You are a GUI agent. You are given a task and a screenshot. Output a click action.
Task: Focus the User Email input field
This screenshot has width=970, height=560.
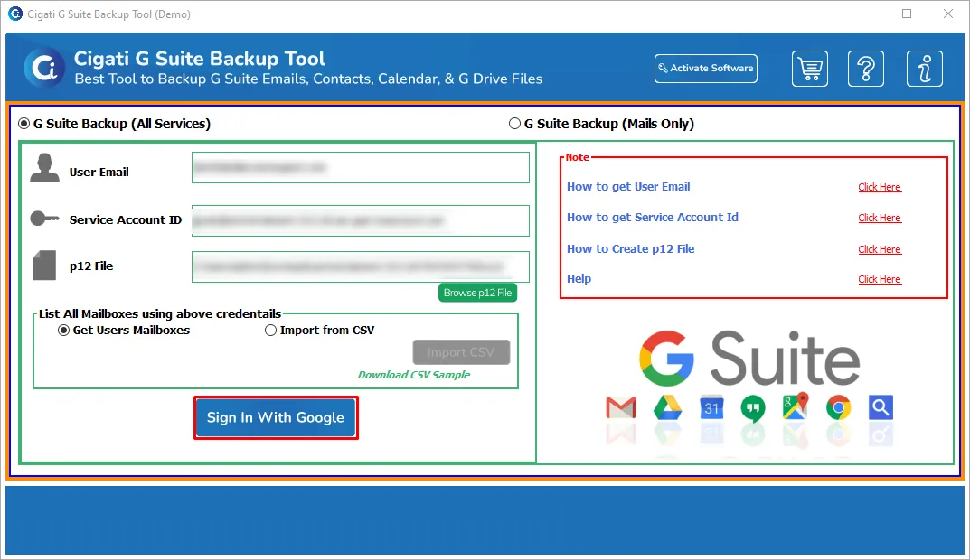(361, 167)
